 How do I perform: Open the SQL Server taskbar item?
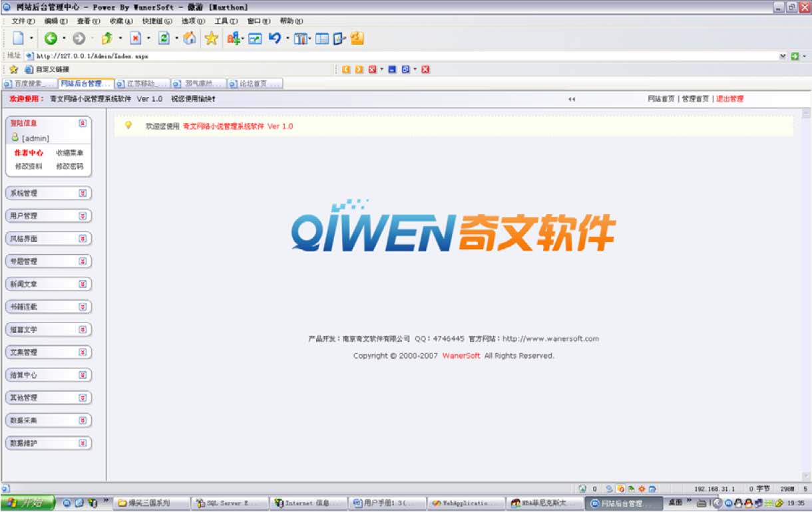point(230,503)
